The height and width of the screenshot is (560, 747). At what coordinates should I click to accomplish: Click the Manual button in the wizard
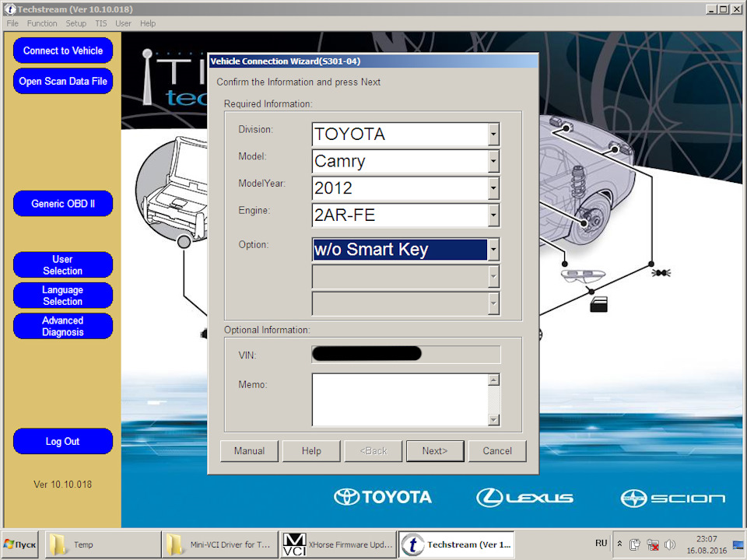pyautogui.click(x=249, y=451)
